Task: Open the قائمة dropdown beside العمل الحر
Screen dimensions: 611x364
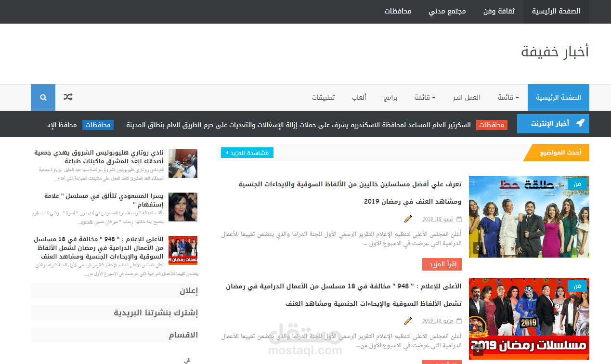Action: 508,97
